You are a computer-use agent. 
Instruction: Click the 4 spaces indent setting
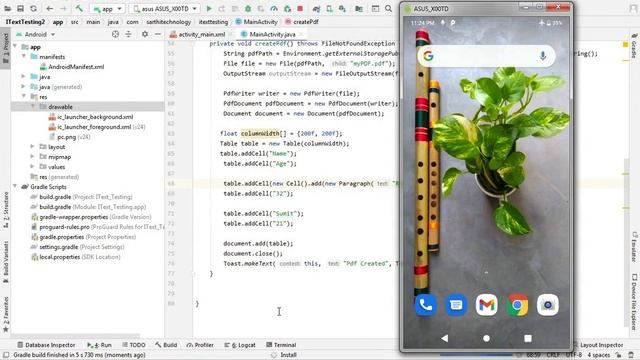click(599, 355)
